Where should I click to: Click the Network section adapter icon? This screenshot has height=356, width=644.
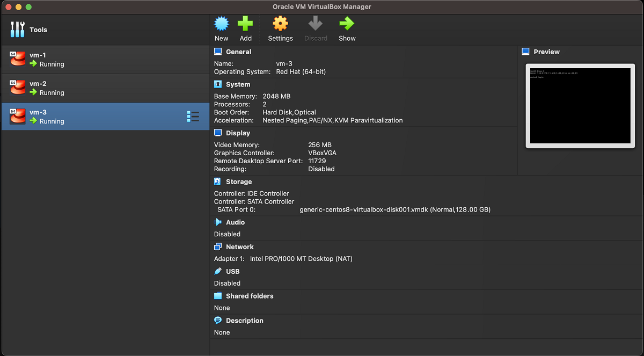(218, 246)
